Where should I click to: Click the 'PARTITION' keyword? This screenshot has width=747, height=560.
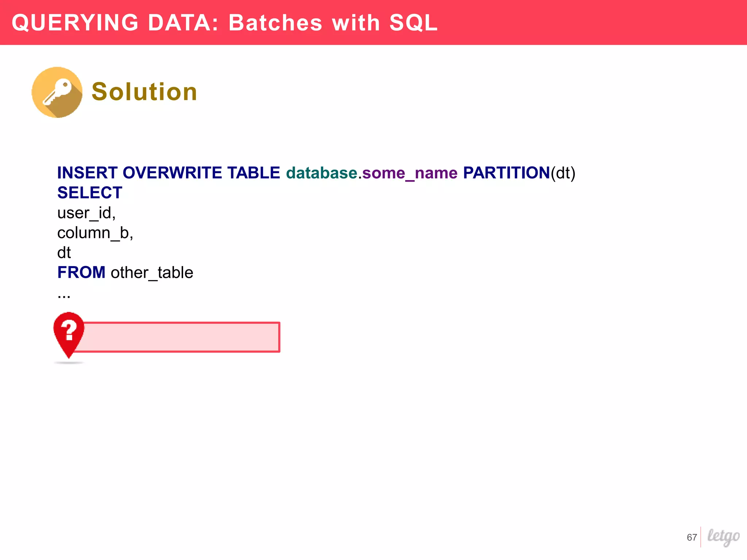coord(507,173)
